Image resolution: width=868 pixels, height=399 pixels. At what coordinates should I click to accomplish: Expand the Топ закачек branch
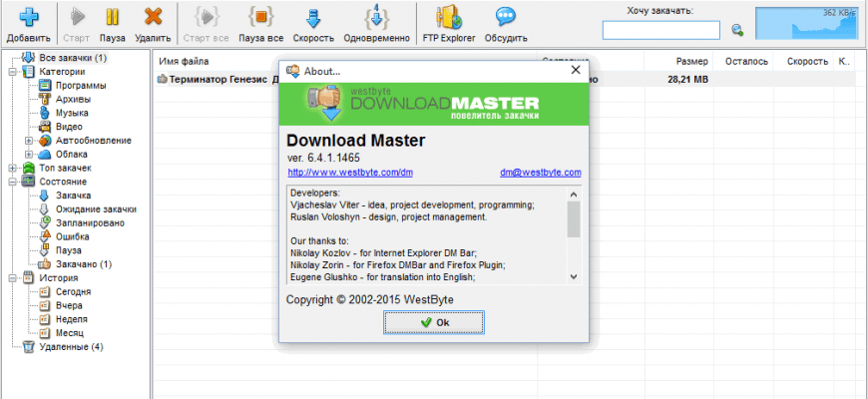(x=12, y=168)
